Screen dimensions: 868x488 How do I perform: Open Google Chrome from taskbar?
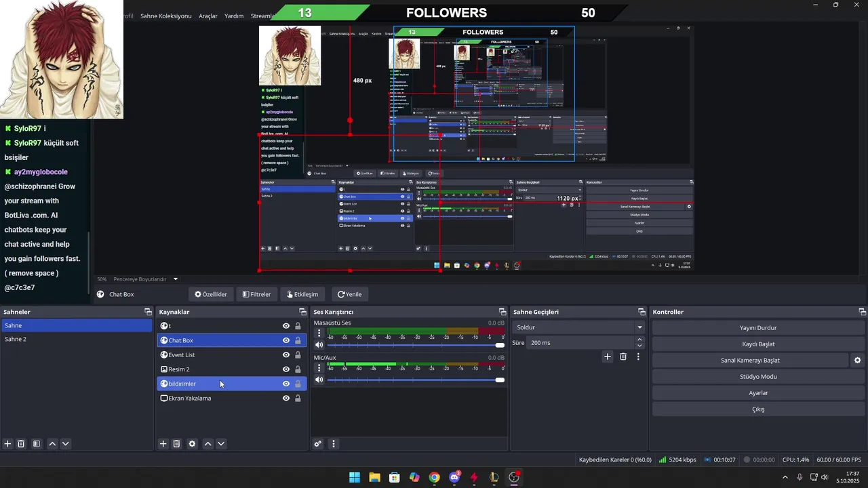tap(434, 477)
